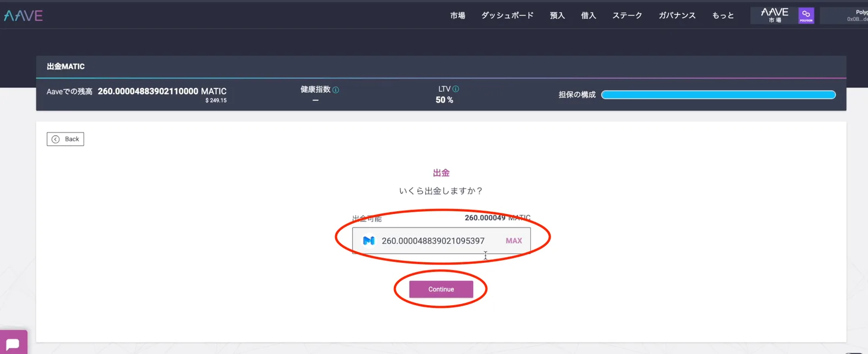
Task: Click the Continue button
Action: pos(441,289)
